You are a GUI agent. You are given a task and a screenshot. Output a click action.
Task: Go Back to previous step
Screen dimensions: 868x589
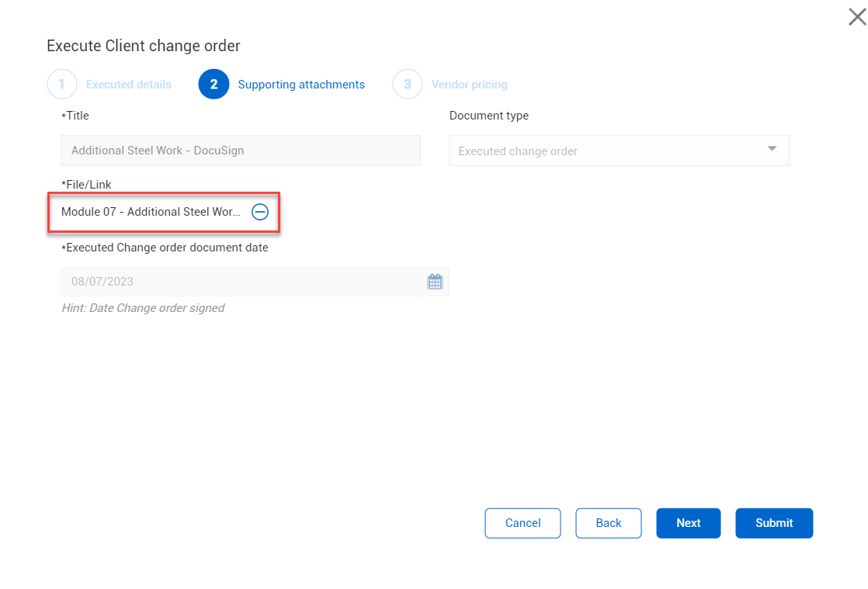[608, 523]
